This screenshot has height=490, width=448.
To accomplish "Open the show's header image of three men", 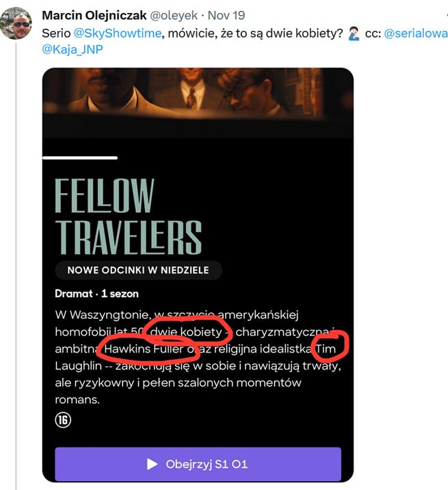I will (x=198, y=96).
